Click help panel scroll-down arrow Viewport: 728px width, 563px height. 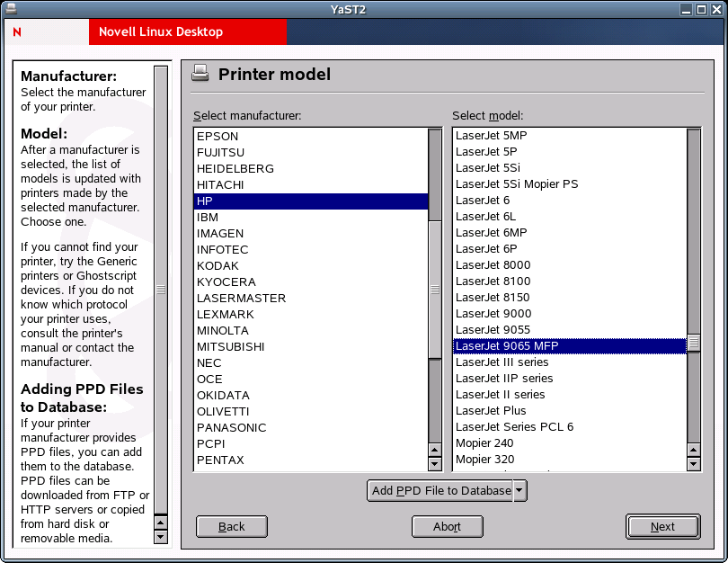161,537
